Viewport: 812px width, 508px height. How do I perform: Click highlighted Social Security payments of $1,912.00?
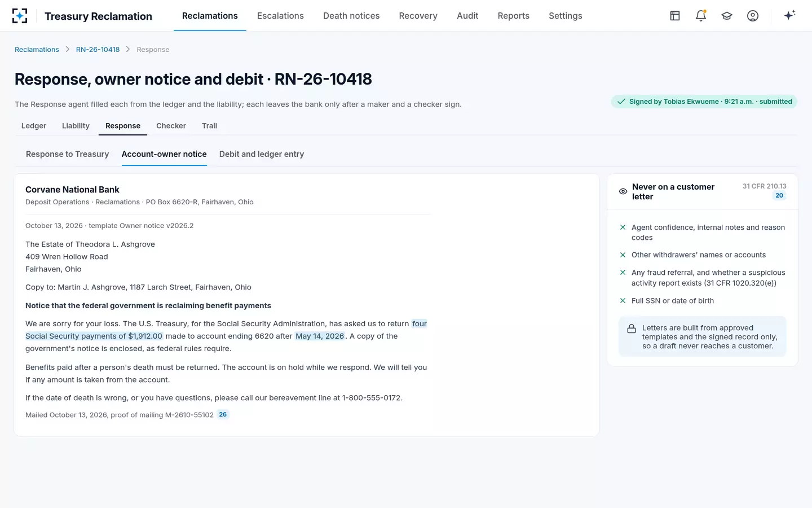click(94, 336)
